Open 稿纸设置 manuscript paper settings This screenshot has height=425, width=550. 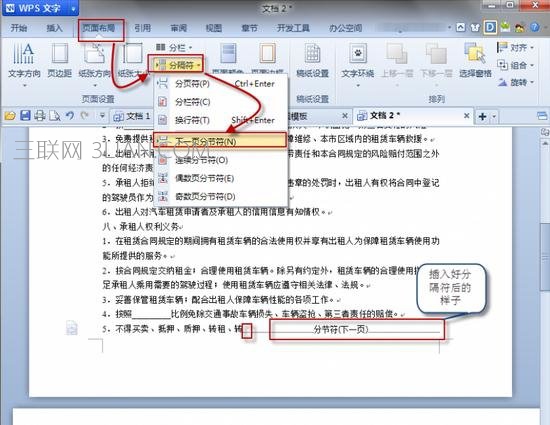312,54
